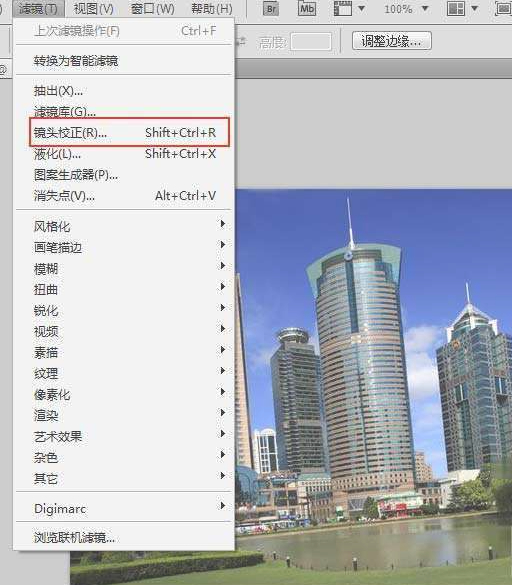The image size is (512, 585).
Task: Launch Adobe Bridge with the Br icon
Action: coord(271,9)
